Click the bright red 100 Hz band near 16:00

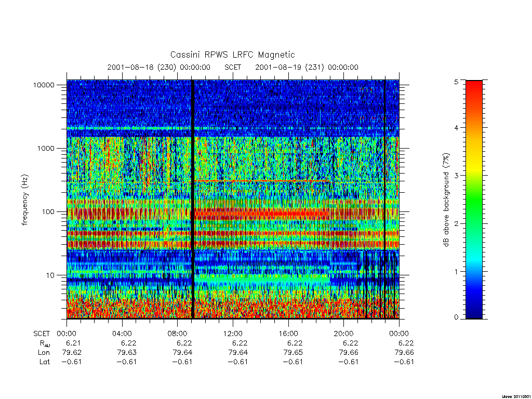[x=288, y=214]
